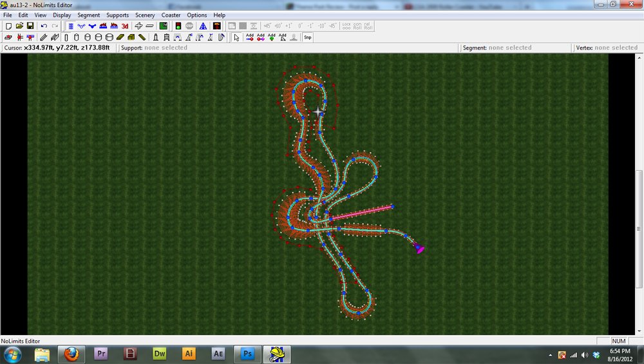Viewport: 644px width, 364px height.
Task: Zoom out with the minus icon
Action: point(149,26)
